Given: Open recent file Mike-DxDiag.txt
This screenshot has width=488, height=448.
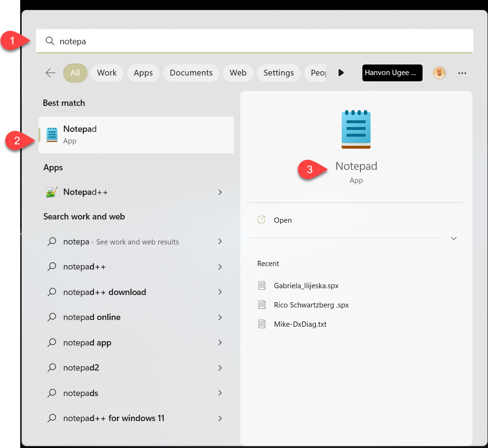Looking at the screenshot, I should pos(300,324).
